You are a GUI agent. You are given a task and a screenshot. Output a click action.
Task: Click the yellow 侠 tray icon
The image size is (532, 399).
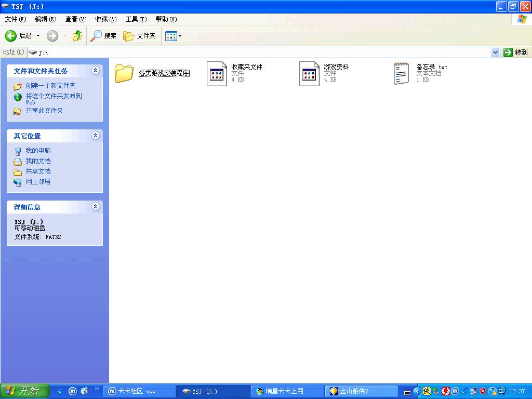(x=427, y=392)
